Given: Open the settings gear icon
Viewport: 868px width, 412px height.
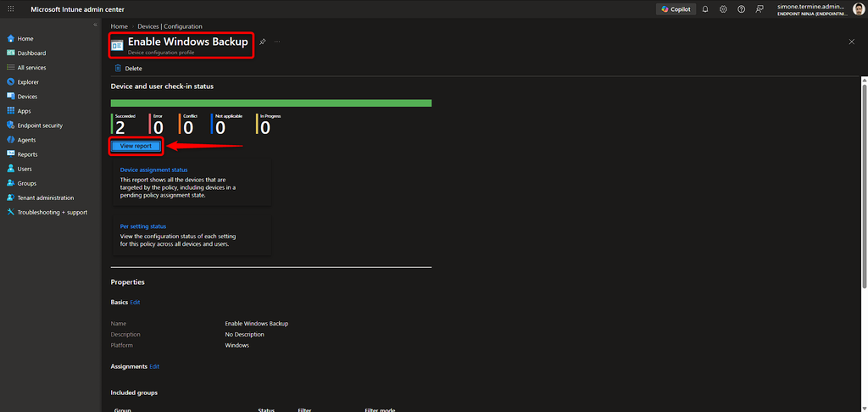Looking at the screenshot, I should (723, 9).
